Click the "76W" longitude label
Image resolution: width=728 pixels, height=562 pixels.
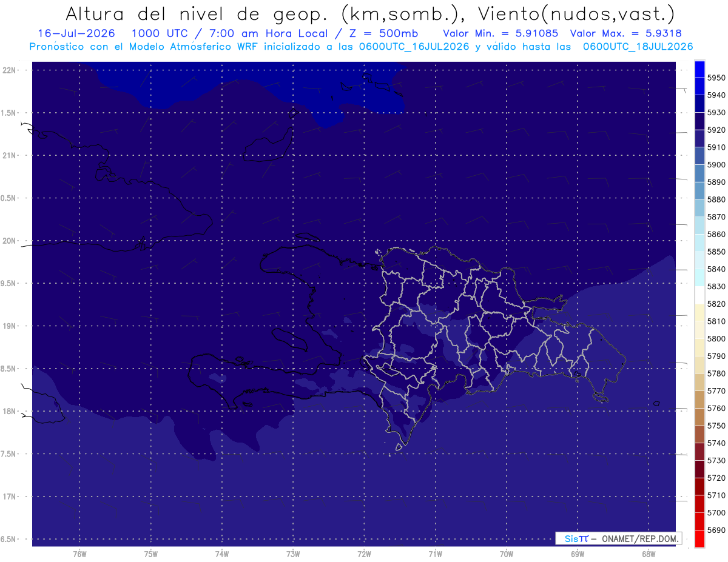(x=79, y=554)
